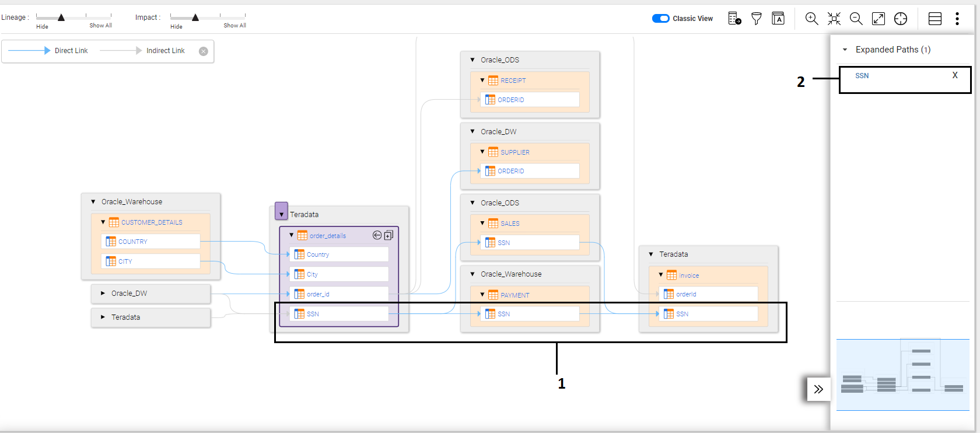Click the export list icon with arrow
The image size is (980, 433).
[x=734, y=19]
